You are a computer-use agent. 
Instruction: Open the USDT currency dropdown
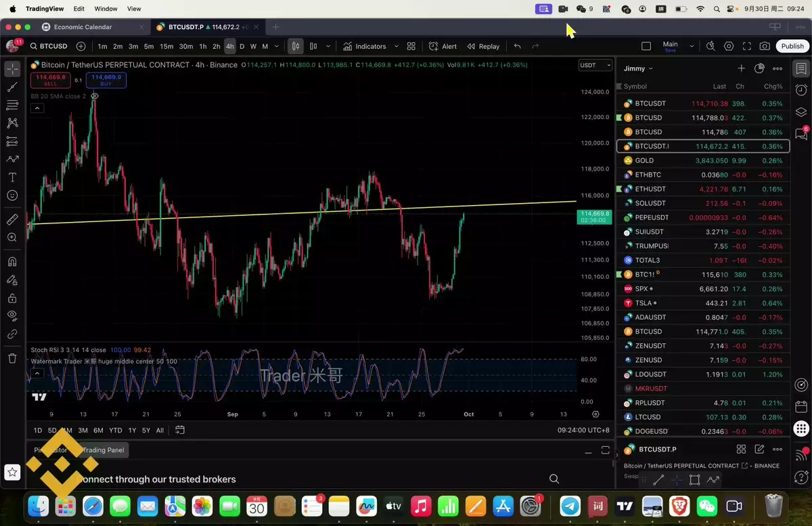[595, 65]
